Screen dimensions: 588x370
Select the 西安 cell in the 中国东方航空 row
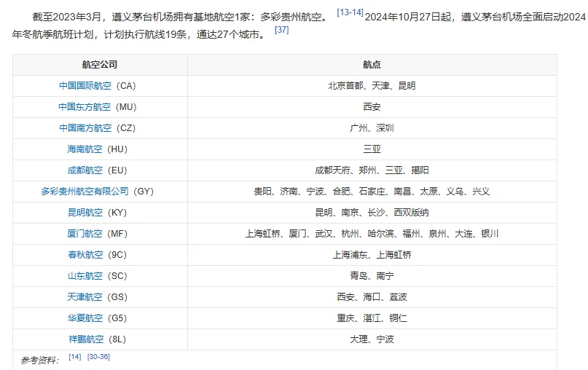(372, 107)
